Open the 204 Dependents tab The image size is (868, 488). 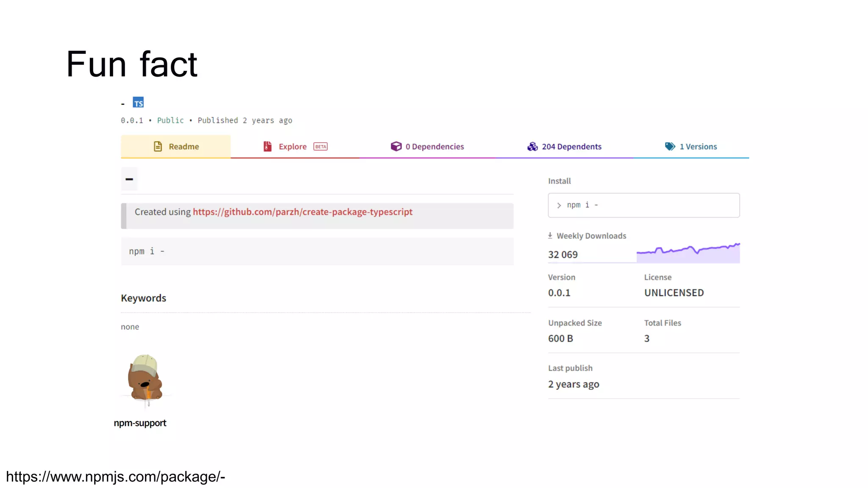(x=564, y=147)
